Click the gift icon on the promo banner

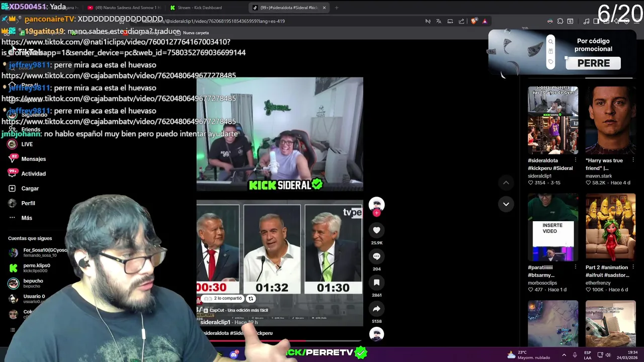(x=551, y=52)
